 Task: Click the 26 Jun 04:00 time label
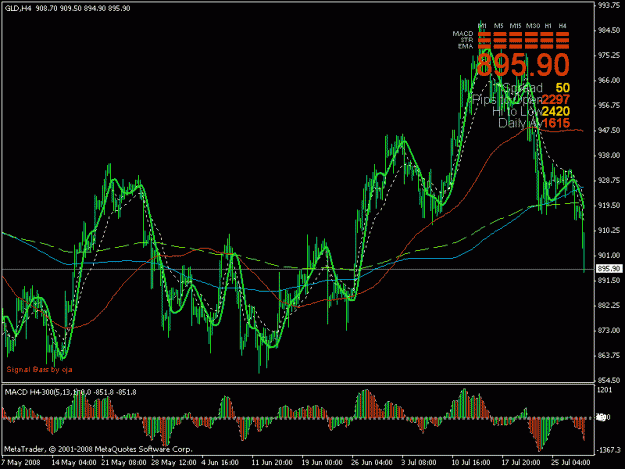tap(371, 462)
